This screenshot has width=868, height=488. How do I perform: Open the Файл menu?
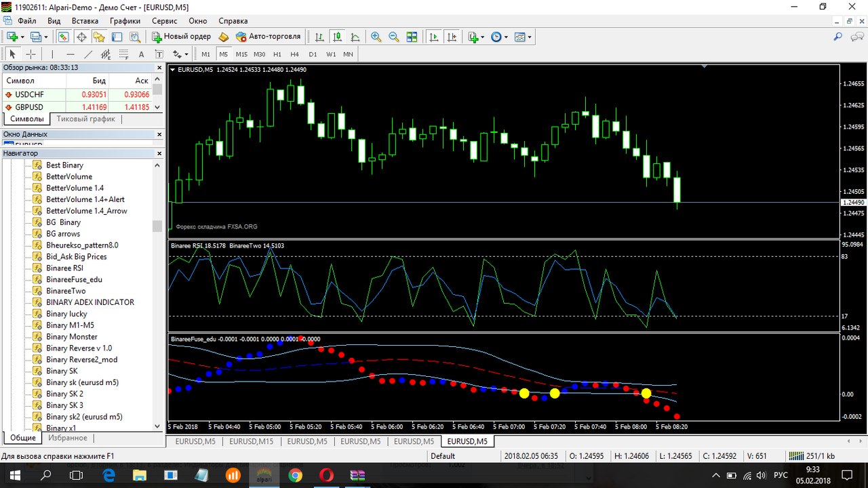point(27,21)
